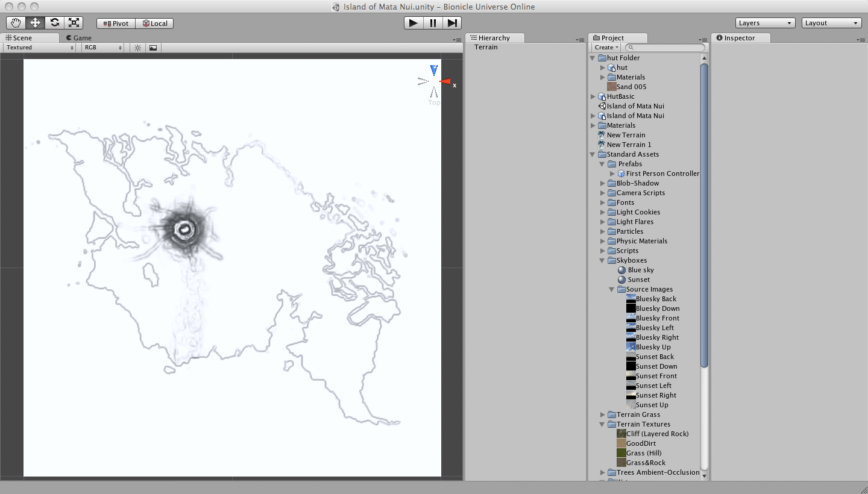Screen dimensions: 868x494
Task: Select the Move tool
Action: click(35, 23)
